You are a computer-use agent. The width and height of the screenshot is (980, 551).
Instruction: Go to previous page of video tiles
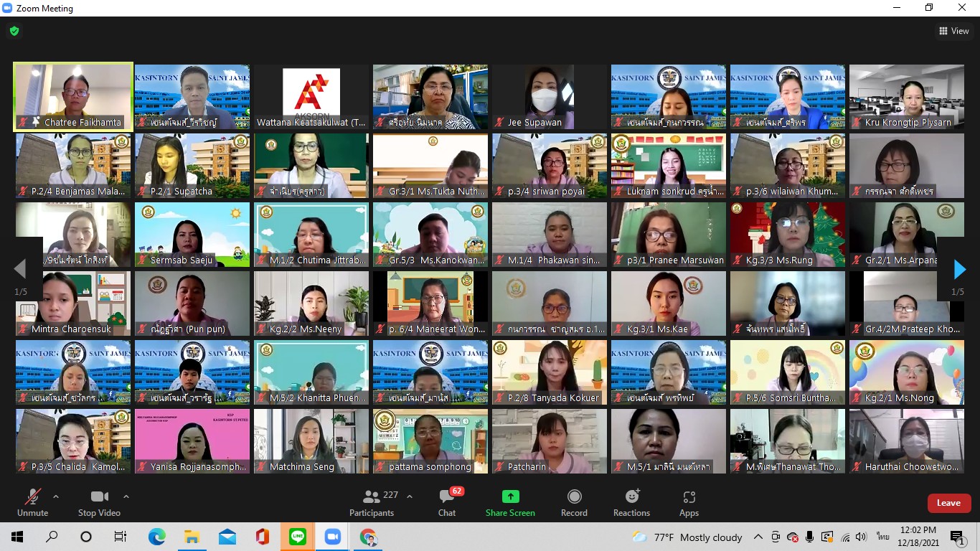coord(20,270)
